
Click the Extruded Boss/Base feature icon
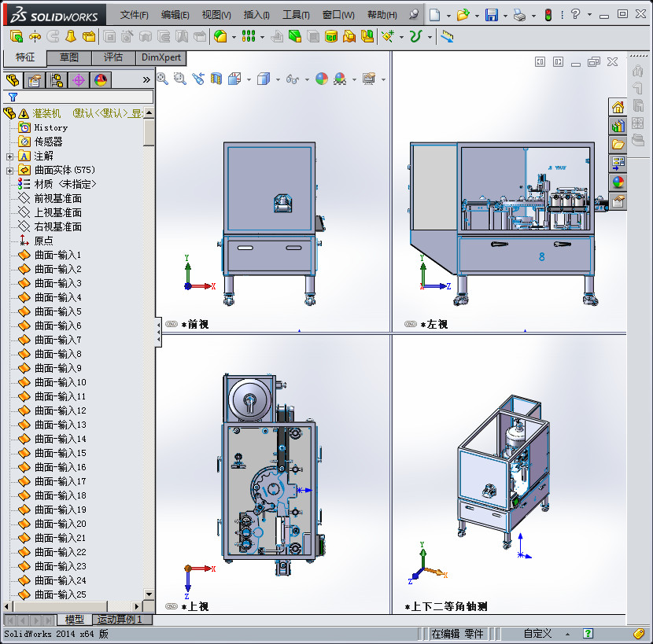(17, 37)
